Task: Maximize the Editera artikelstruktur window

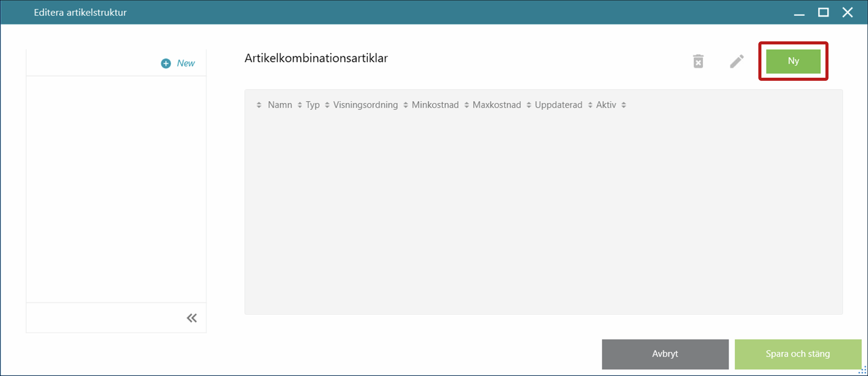Action: tap(823, 13)
